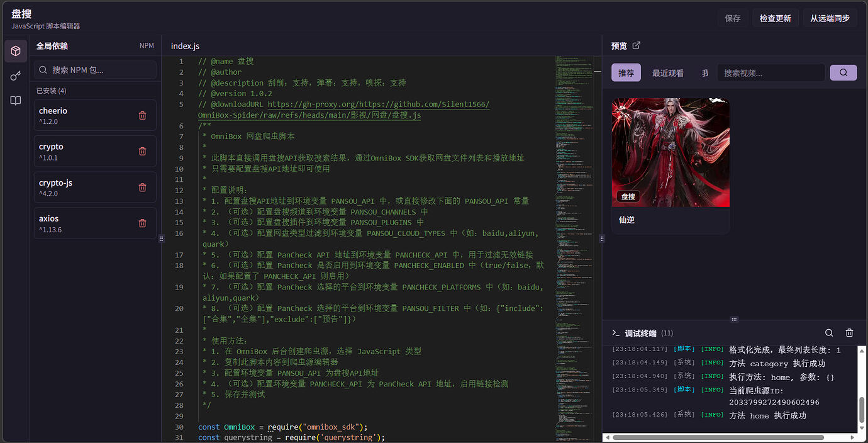The width and height of the screenshot is (868, 443).
Task: Click the 仙逆 title under the poster
Action: (626, 220)
